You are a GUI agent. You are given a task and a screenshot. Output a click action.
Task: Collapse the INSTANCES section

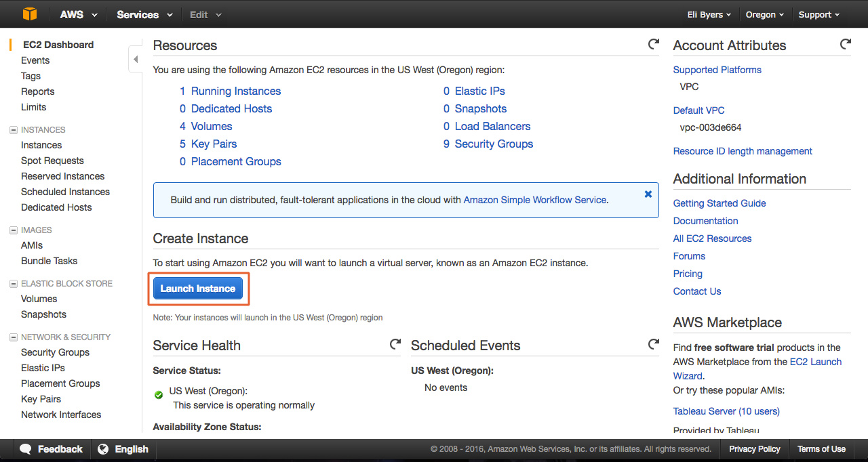(x=14, y=129)
